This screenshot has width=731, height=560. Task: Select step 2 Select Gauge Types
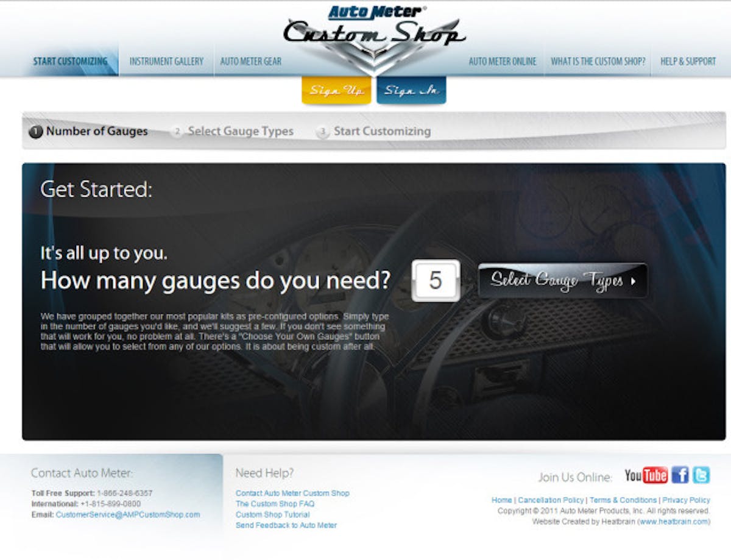tap(241, 131)
